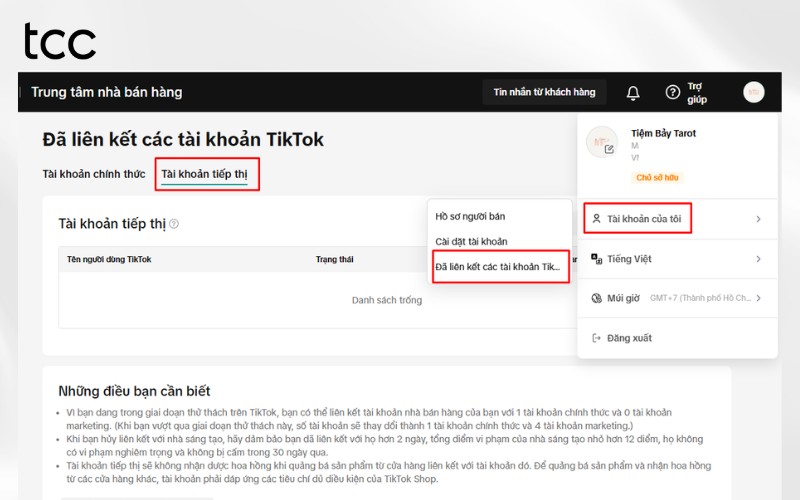
Task: Open Tin nhắn từ khách hàng button
Action: pos(544,92)
